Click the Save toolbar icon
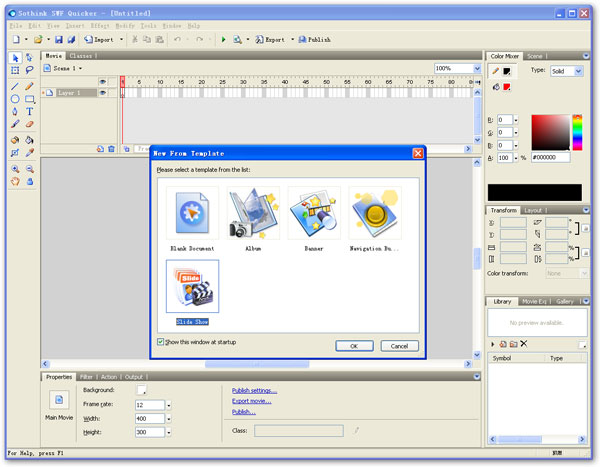This screenshot has height=467, width=600. (59, 39)
